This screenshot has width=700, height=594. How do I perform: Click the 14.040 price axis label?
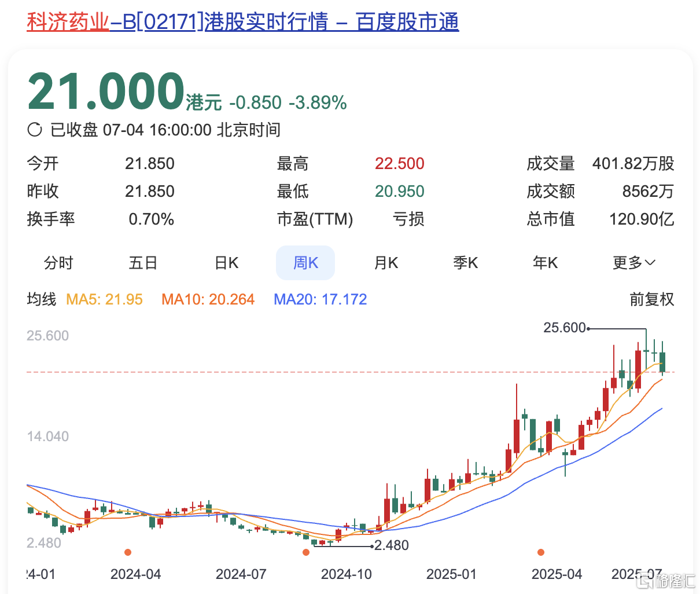48,437
